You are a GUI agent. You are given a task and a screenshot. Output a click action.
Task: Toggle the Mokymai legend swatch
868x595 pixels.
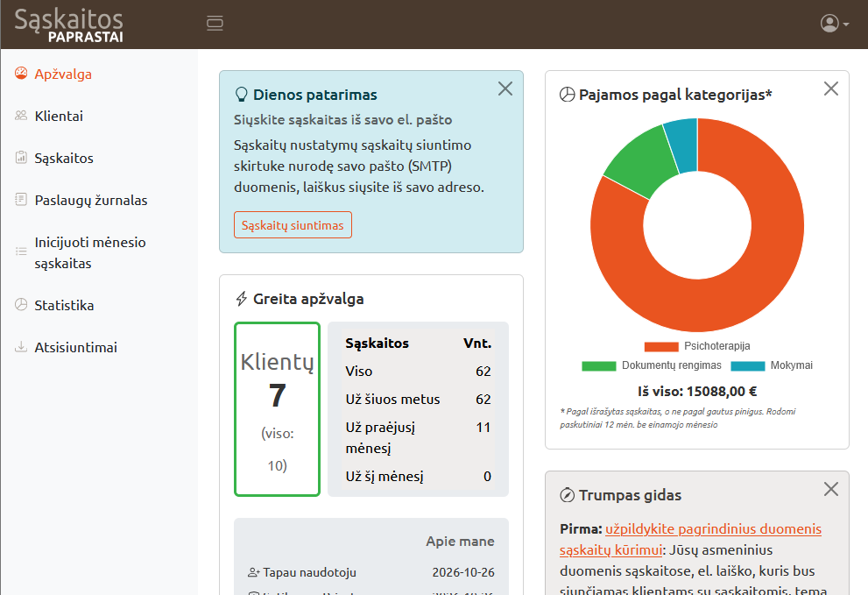pos(748,365)
